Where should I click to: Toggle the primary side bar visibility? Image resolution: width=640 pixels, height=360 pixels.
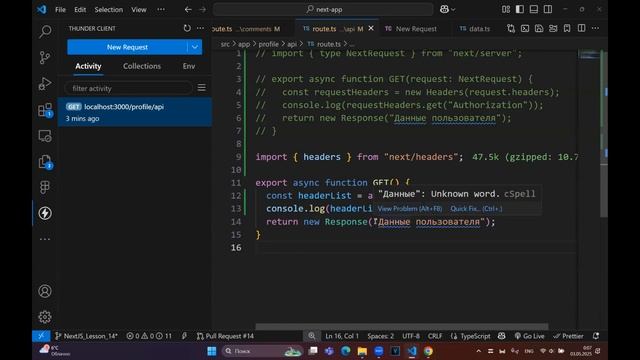click(520, 9)
